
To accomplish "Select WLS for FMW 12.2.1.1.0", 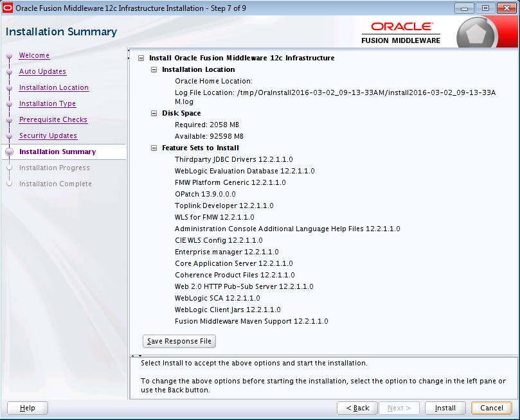I will pos(215,218).
